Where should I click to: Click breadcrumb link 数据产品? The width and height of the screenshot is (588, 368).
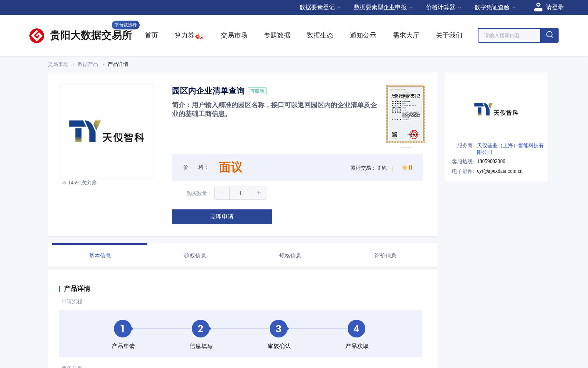click(x=88, y=64)
